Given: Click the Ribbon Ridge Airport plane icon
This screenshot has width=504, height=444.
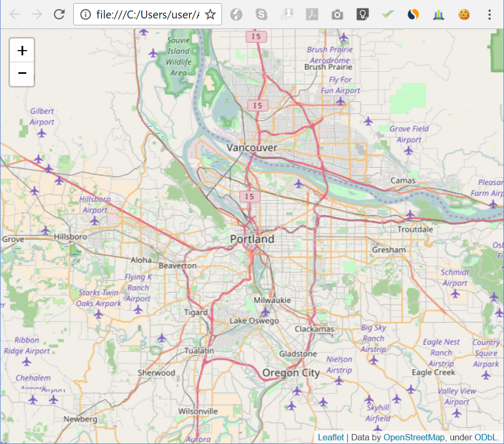Looking at the screenshot, I should point(27,362).
